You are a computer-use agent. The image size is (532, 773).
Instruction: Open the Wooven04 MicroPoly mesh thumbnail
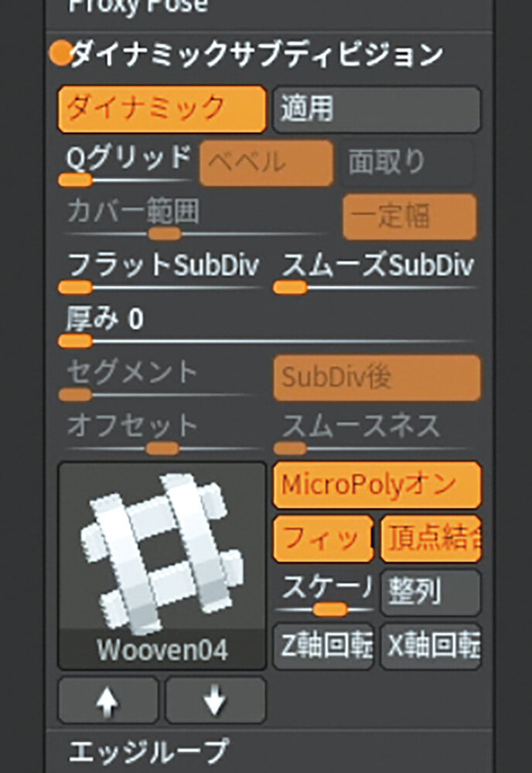coord(162,566)
